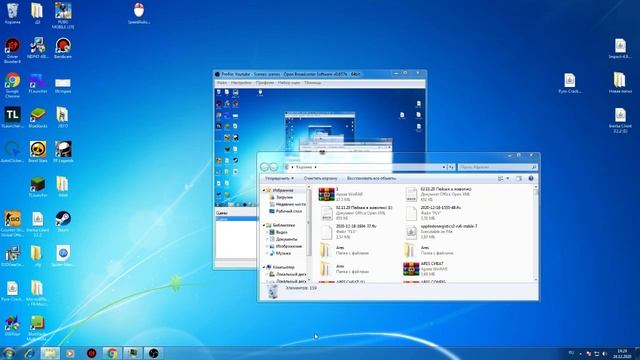This screenshot has height=360, width=640.
Task: Select PUBG MOBILE LITE desktop icon
Action: pos(63,16)
